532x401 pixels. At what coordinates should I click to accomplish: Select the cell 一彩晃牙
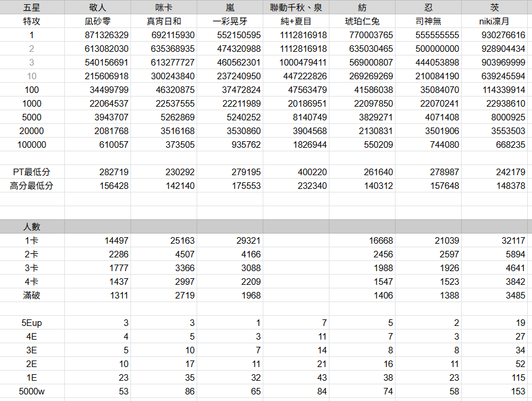tap(230, 21)
